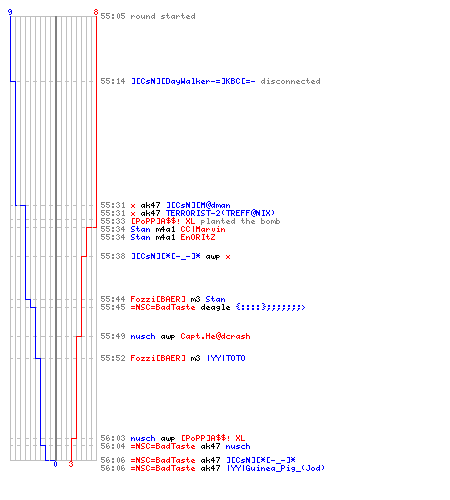Click =NSC=BadTaste in the deagle kill line

163,307
